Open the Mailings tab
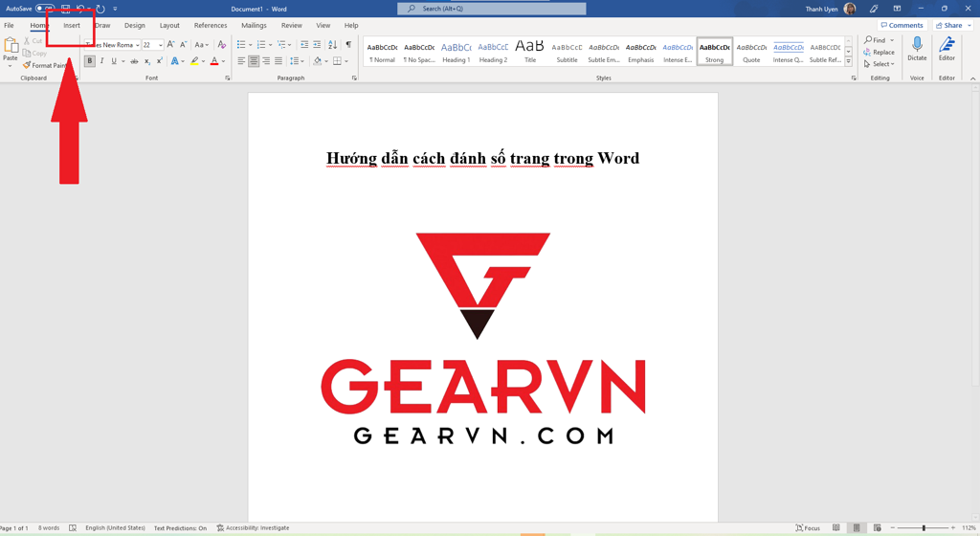Viewport: 980px width, 536px height. 254,26
